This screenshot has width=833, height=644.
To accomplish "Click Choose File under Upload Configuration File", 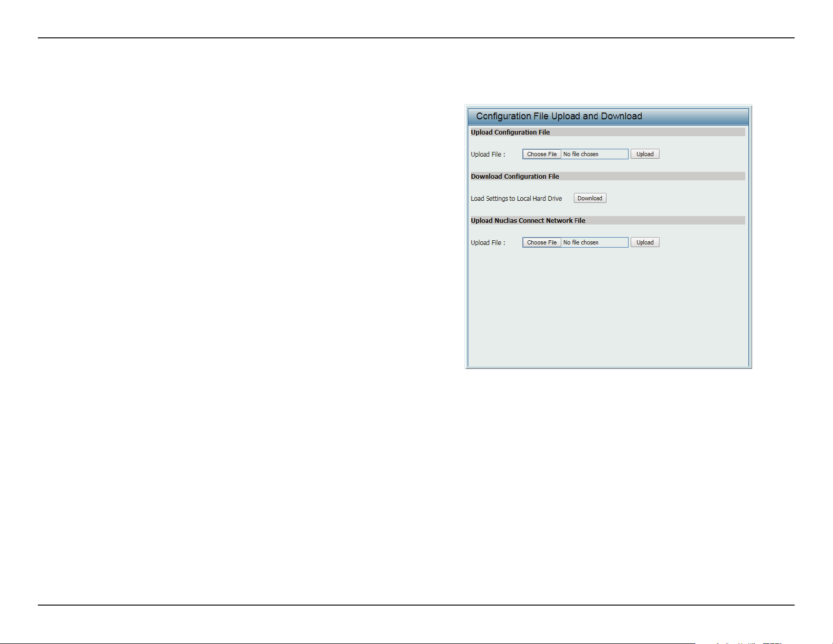I will [x=542, y=154].
